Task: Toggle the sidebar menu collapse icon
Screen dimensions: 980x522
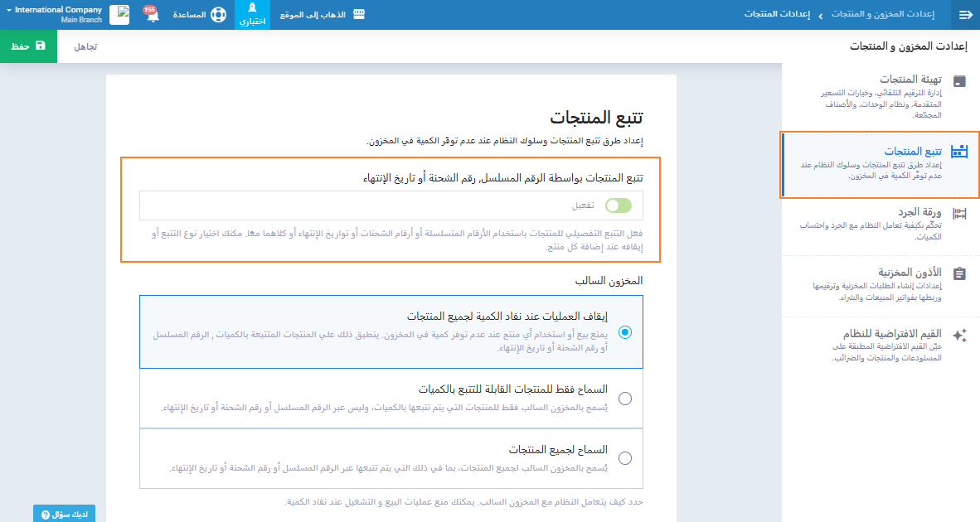Action: coord(965,15)
